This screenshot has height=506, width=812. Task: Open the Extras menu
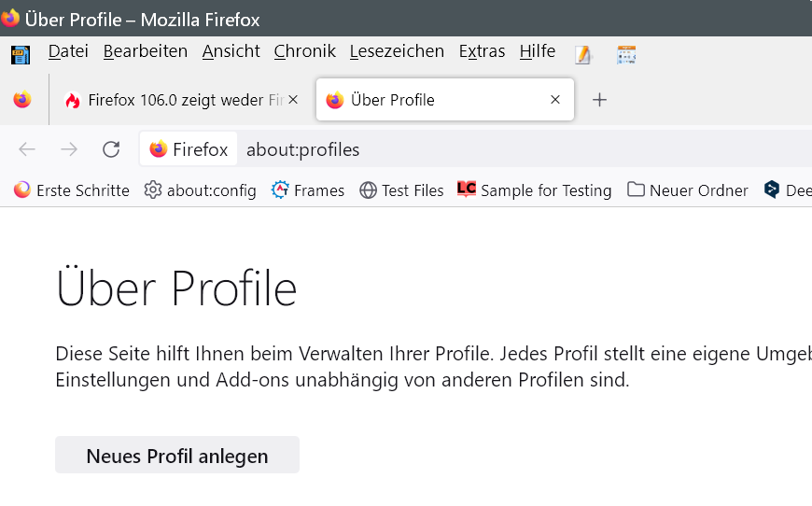[x=482, y=51]
